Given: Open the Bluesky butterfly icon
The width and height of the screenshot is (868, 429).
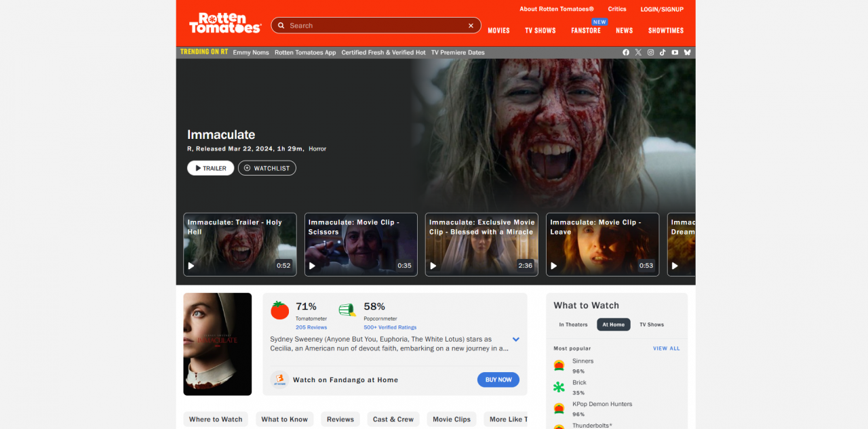Looking at the screenshot, I should [687, 52].
